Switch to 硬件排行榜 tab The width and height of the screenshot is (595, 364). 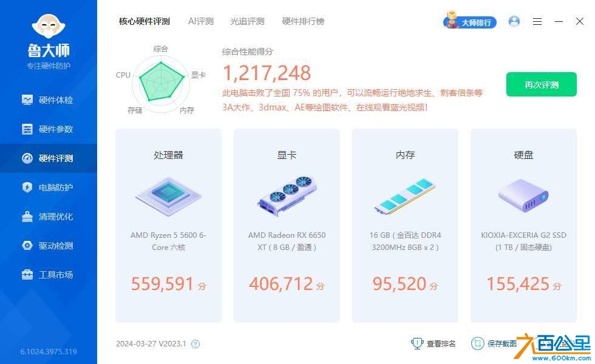(x=303, y=21)
